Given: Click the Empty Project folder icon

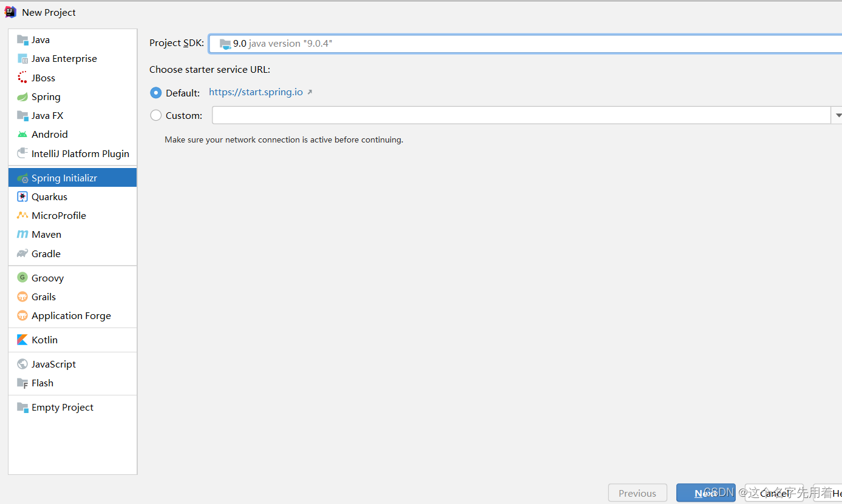Looking at the screenshot, I should 22,408.
